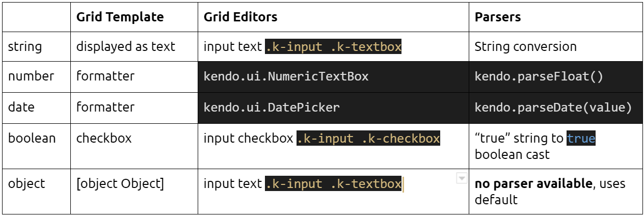Select the kendo.ui.DatePicker code cell
644x216 pixels.
272,107
